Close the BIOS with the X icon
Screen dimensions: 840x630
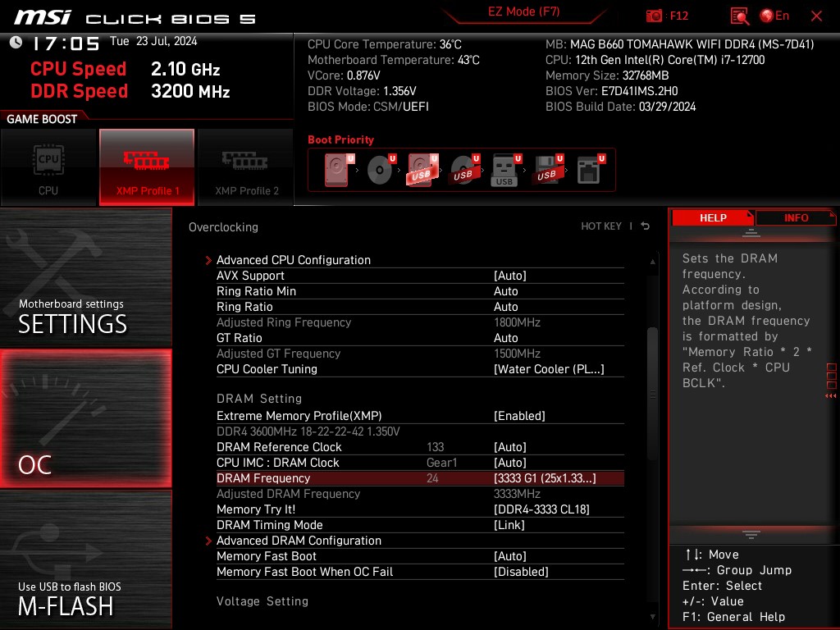(x=816, y=16)
